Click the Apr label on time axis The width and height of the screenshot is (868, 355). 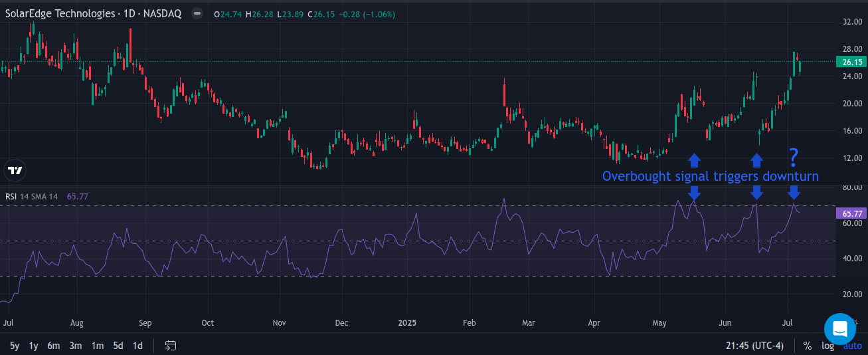594,323
